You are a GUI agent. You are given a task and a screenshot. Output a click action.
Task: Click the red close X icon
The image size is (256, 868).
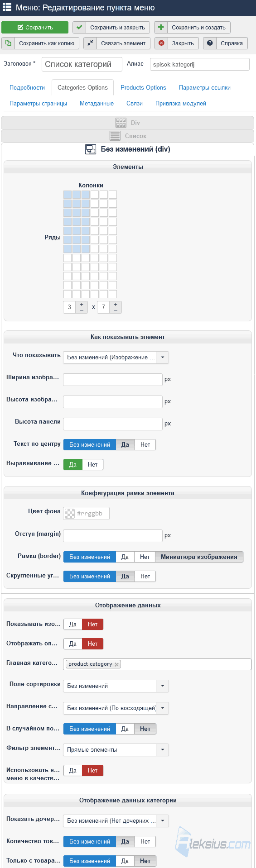pyautogui.click(x=161, y=43)
